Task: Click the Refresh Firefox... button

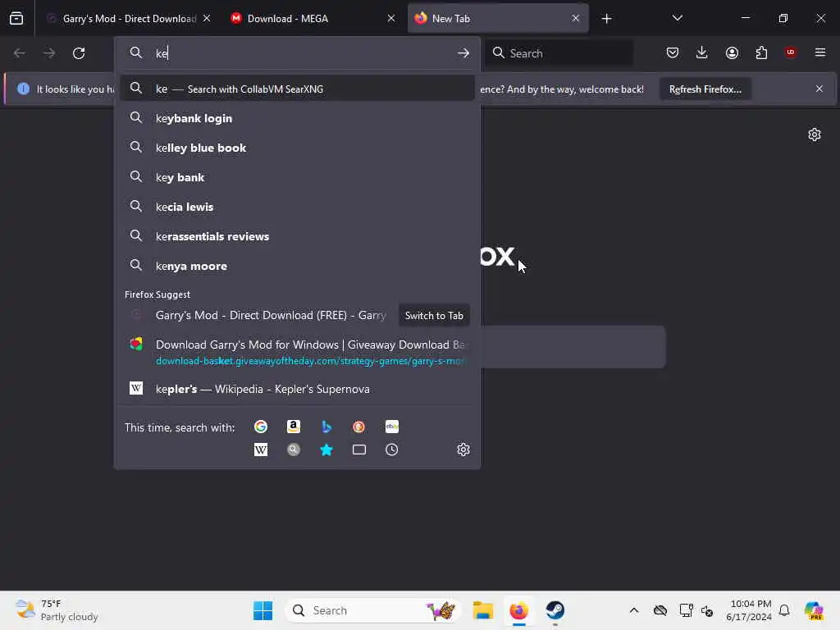Action: (705, 89)
